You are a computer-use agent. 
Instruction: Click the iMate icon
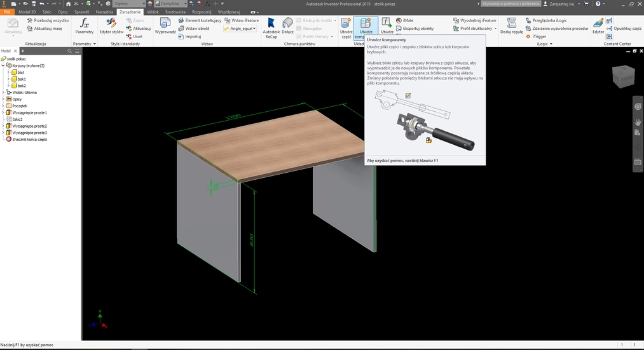pos(399,20)
